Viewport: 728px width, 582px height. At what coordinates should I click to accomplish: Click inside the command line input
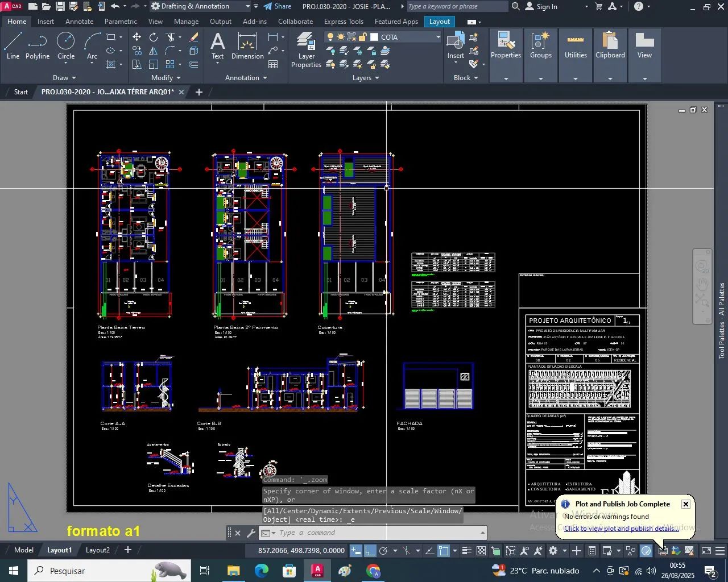coord(341,533)
